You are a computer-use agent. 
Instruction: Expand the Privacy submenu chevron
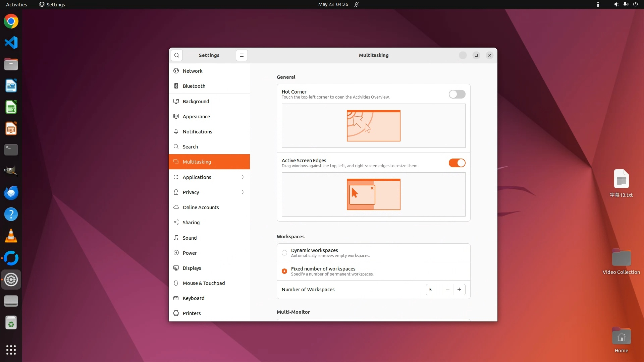tap(243, 192)
